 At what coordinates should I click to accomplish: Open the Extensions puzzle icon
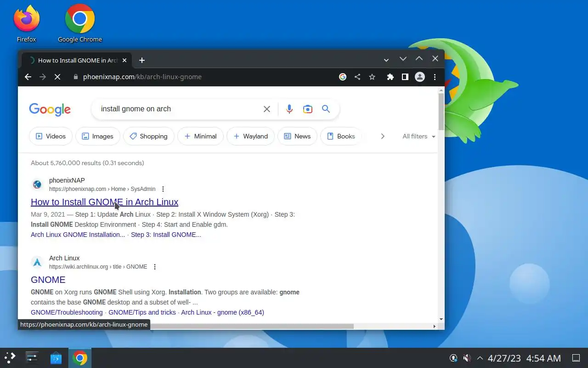(x=390, y=77)
